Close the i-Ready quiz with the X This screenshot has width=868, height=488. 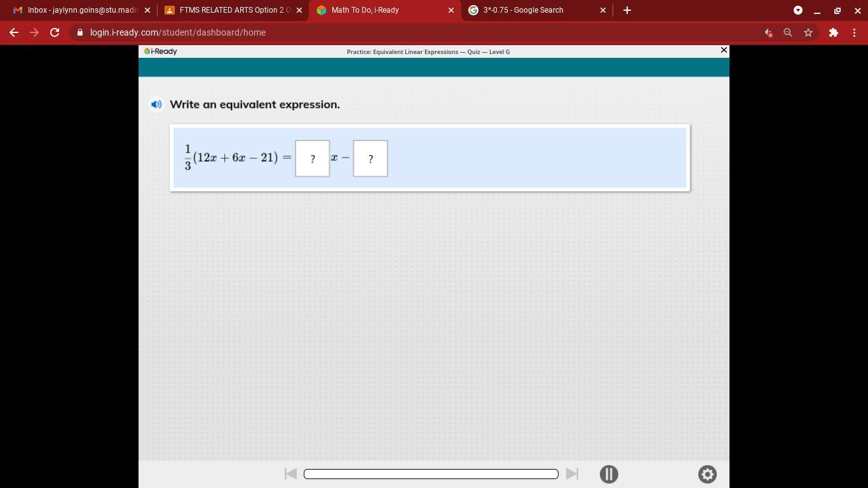click(723, 50)
